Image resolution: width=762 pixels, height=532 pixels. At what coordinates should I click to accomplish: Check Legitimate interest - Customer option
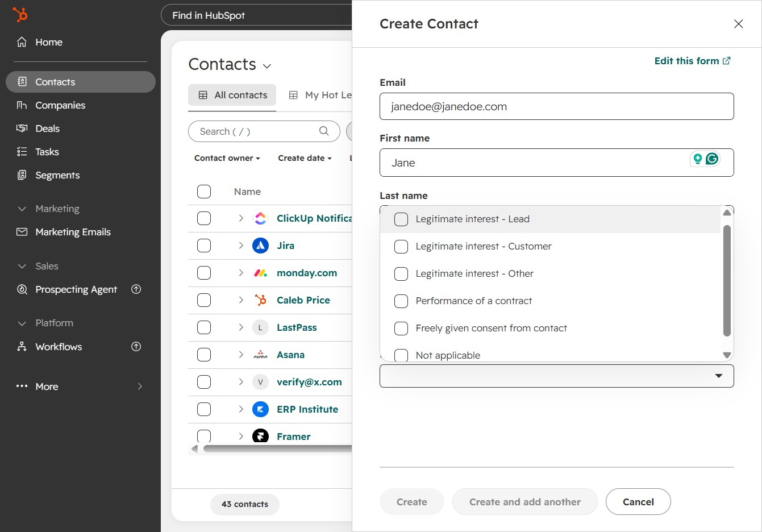[x=401, y=247]
